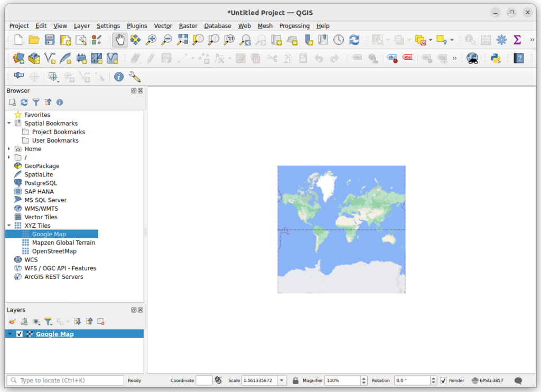Screen dimensions: 541x392
Task: Toggle visibility of the Google Map layer
Action: [x=20, y=334]
